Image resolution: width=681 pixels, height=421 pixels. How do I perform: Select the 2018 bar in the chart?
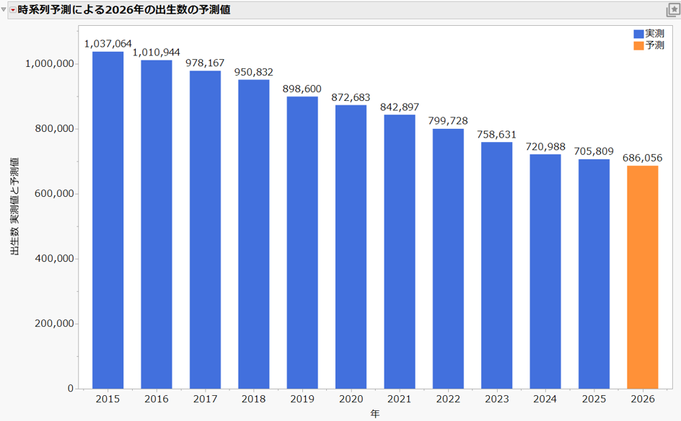(x=254, y=234)
